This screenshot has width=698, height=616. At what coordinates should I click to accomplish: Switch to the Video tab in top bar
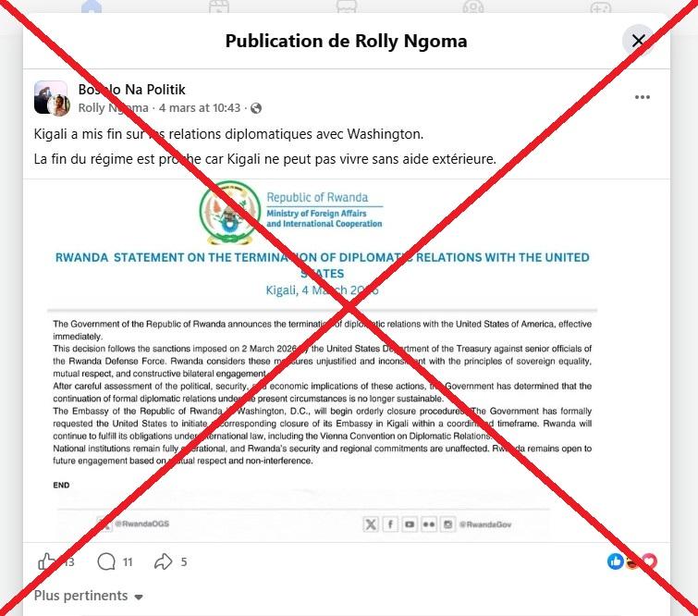click(x=219, y=7)
